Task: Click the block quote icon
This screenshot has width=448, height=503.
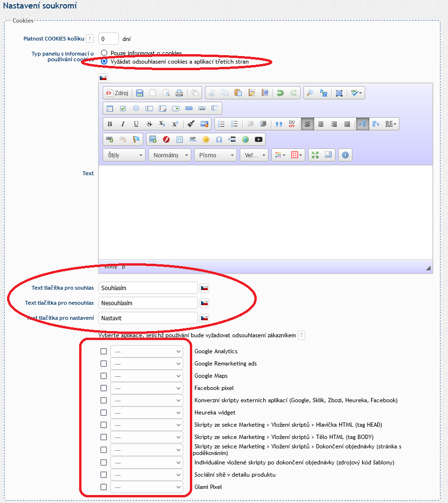Action: click(278, 124)
